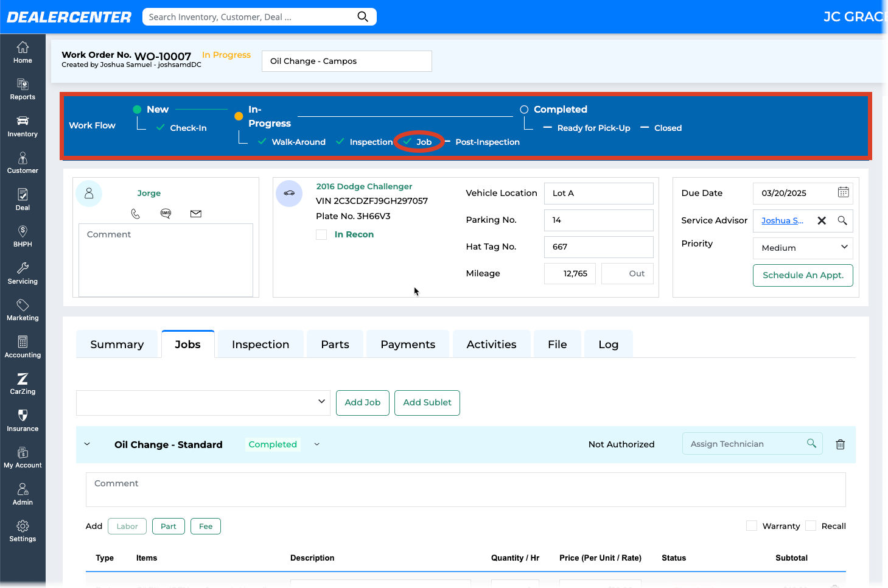Switch to the Parts tab

pos(335,345)
